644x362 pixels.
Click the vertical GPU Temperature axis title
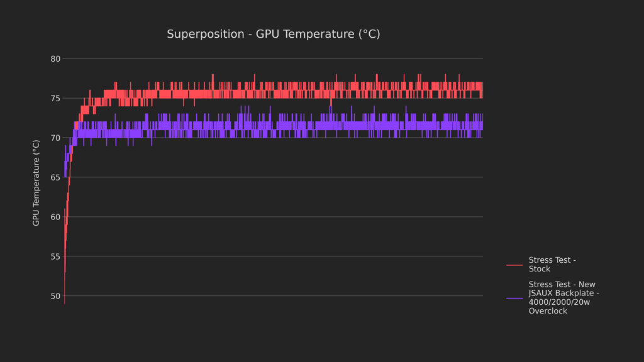pyautogui.click(x=36, y=183)
